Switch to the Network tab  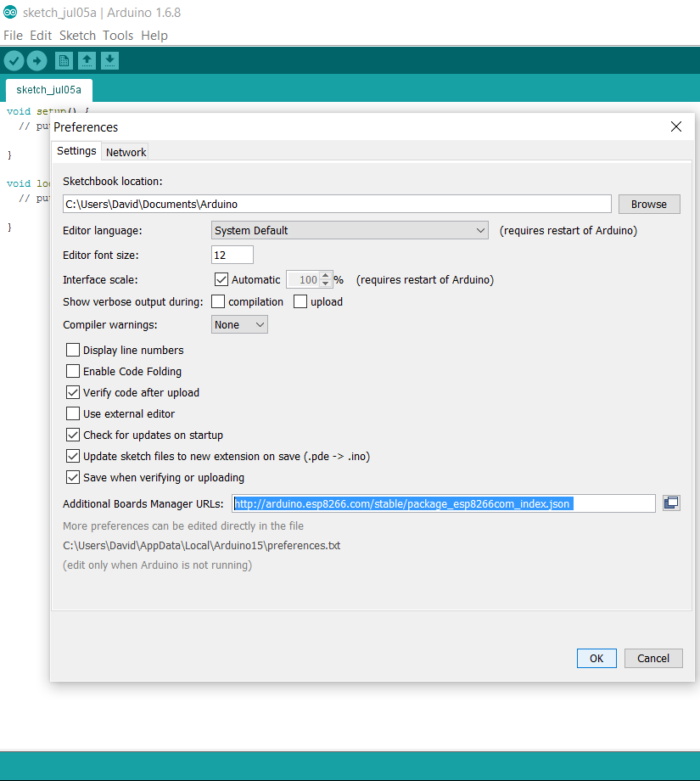126,152
